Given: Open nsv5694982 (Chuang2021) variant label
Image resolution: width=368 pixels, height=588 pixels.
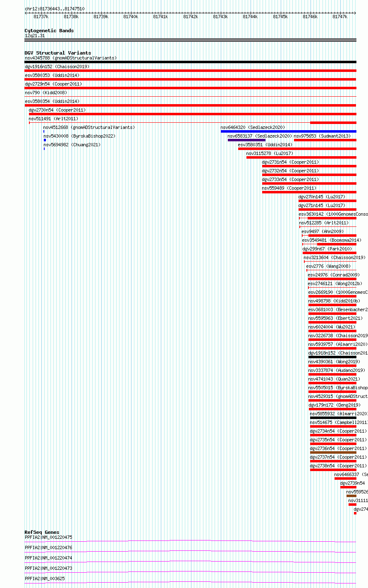Looking at the screenshot, I should click(72, 145).
